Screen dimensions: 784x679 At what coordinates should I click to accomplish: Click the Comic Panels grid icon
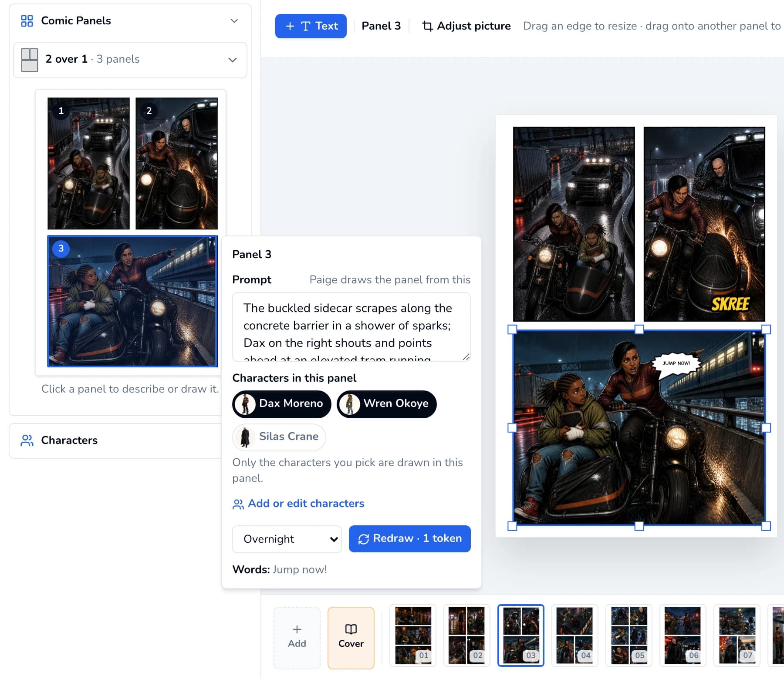(27, 21)
